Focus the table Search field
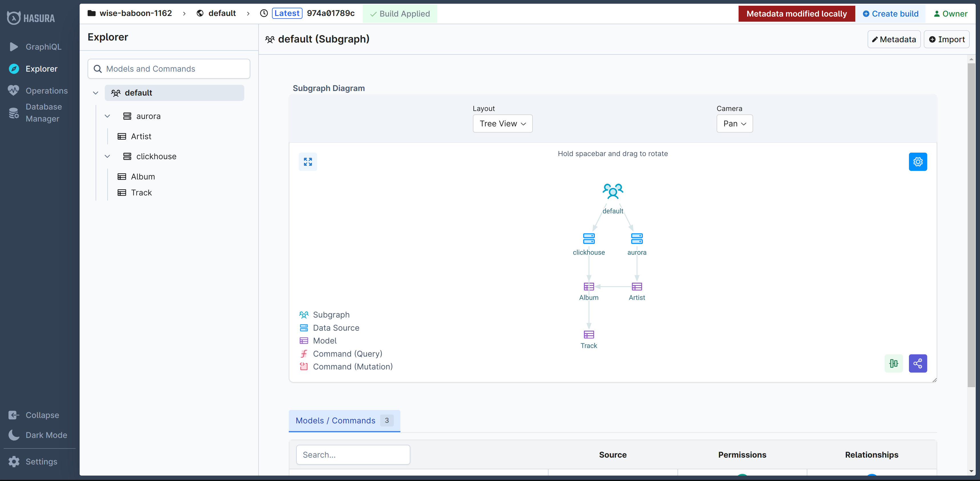The image size is (980, 481). coord(353,454)
